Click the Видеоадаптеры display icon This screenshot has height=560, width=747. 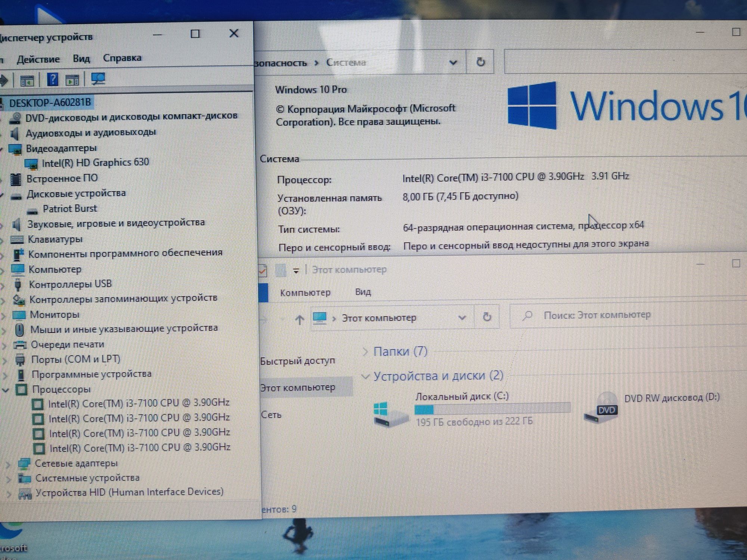16,149
